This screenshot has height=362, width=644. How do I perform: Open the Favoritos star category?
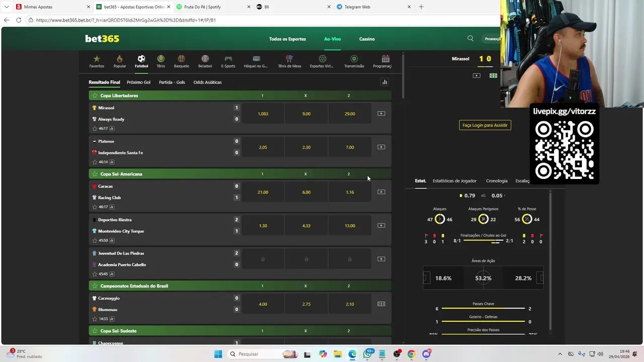coord(97,62)
